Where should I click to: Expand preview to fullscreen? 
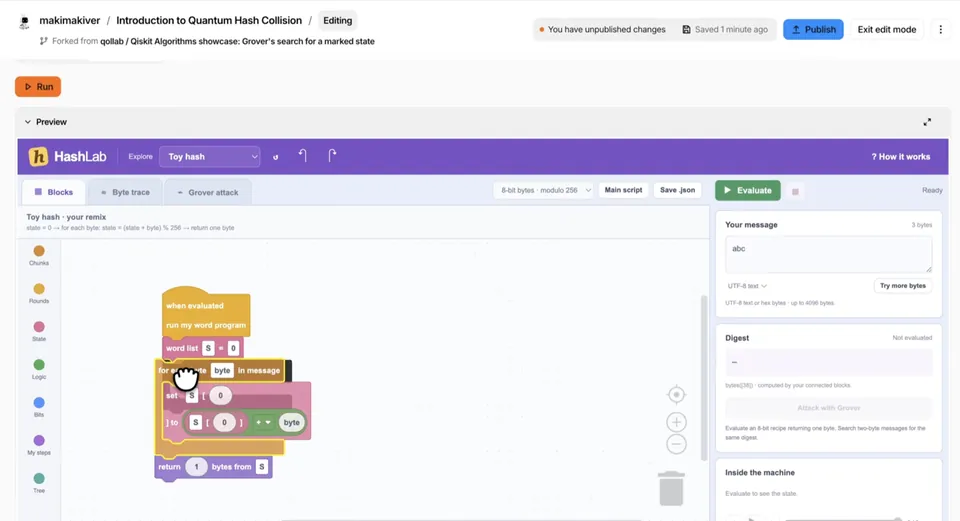click(927, 122)
